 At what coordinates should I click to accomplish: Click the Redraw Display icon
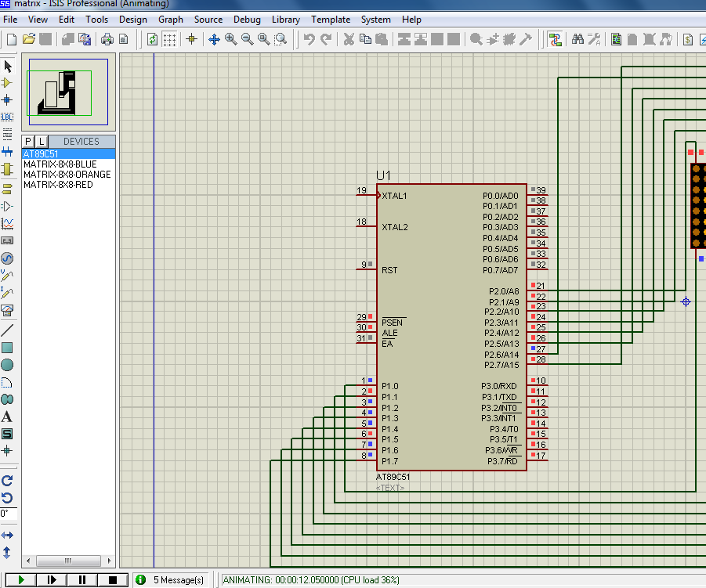pyautogui.click(x=153, y=40)
